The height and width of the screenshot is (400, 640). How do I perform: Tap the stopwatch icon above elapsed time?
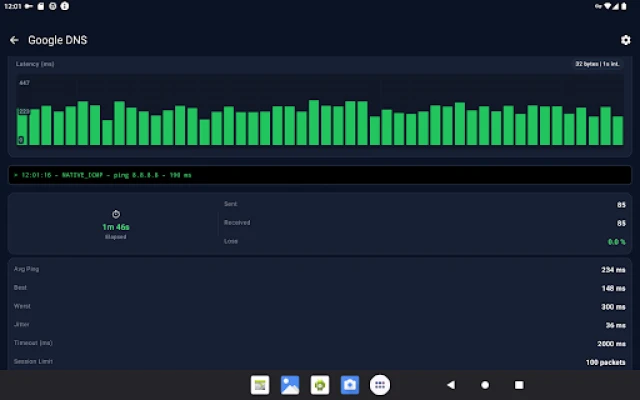point(116,214)
